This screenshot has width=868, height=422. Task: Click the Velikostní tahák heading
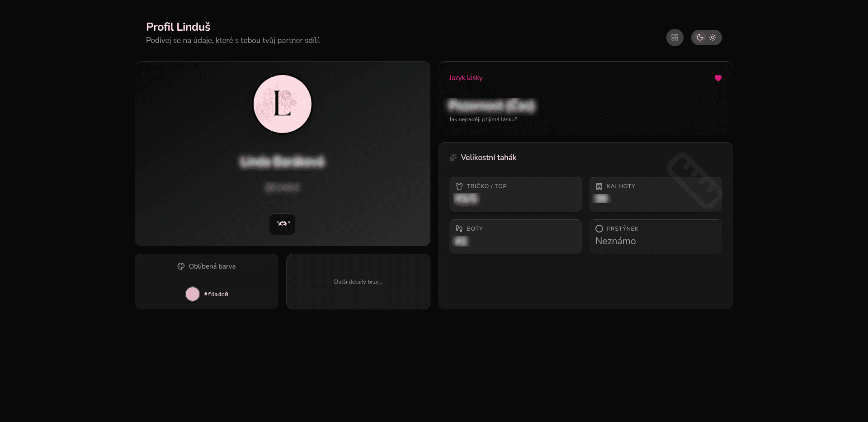coord(489,157)
